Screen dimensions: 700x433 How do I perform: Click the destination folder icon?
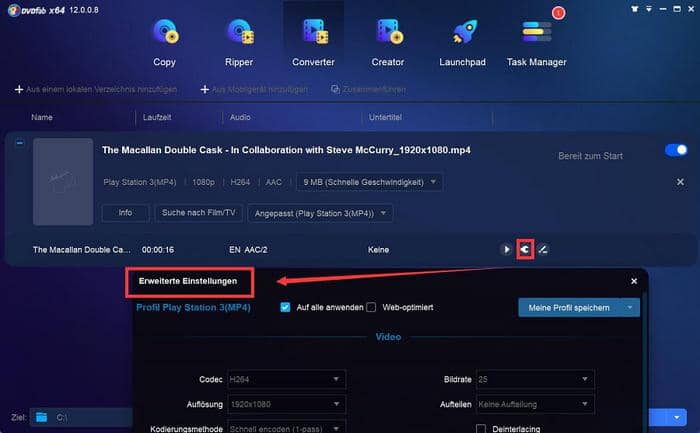pyautogui.click(x=42, y=417)
